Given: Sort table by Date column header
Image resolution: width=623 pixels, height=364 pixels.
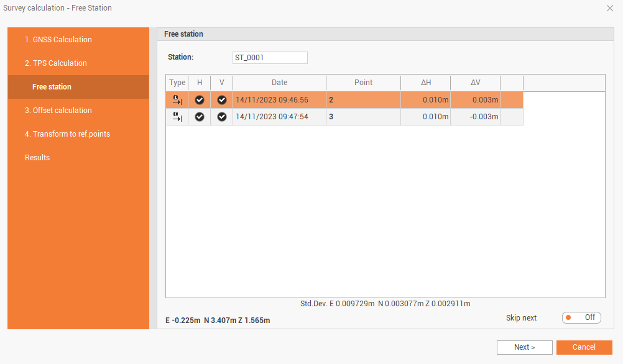Looking at the screenshot, I should [x=279, y=83].
